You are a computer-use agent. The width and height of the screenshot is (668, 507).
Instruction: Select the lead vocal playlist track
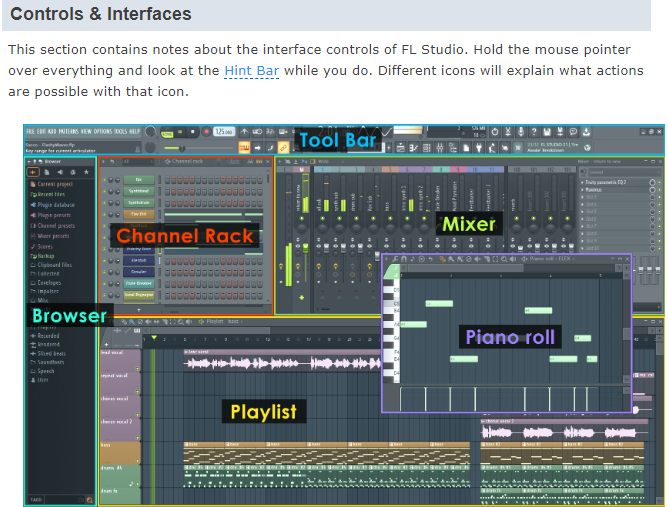point(120,360)
